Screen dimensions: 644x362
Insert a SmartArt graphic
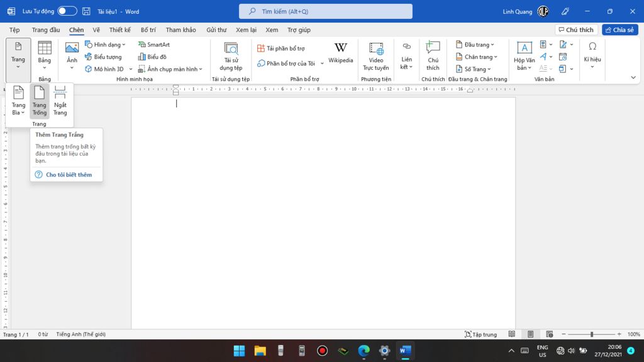(154, 45)
